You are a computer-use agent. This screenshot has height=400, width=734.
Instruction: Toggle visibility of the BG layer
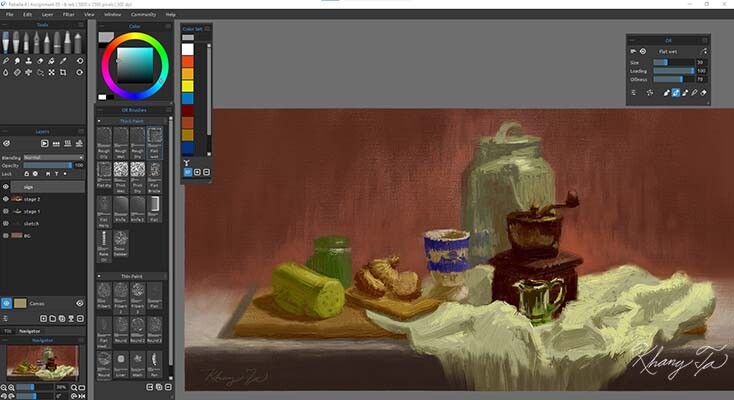click(x=6, y=236)
